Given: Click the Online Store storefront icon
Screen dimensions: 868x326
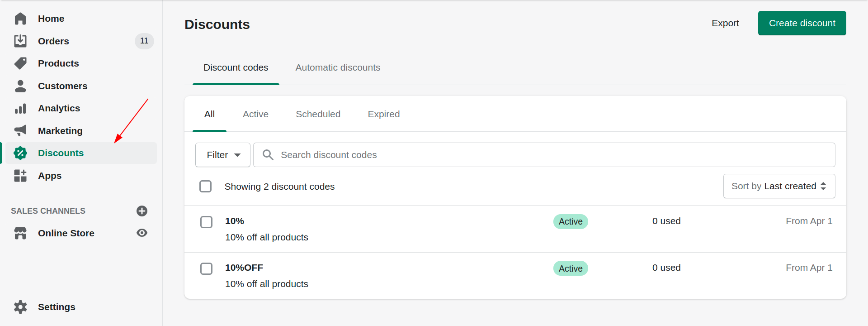Looking at the screenshot, I should click(x=20, y=233).
